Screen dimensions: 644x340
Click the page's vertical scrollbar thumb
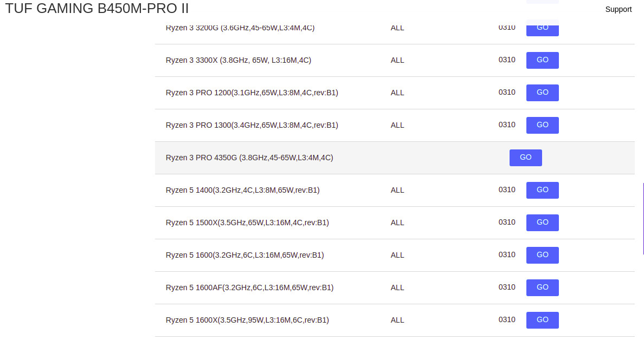point(643,219)
